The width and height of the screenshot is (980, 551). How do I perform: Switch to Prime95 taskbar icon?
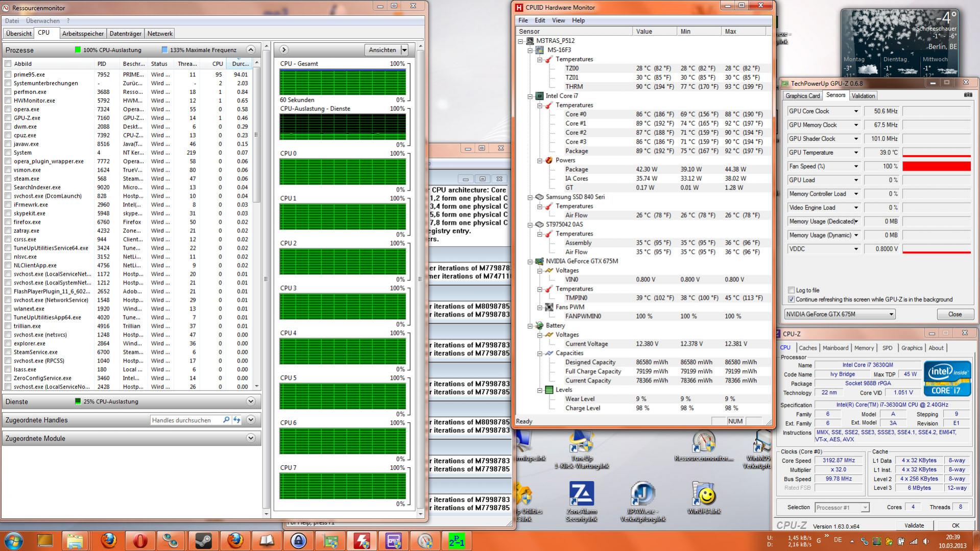click(x=457, y=541)
